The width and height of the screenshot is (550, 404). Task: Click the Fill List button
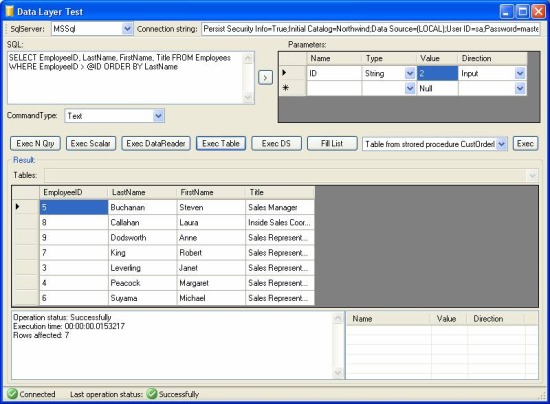(332, 143)
